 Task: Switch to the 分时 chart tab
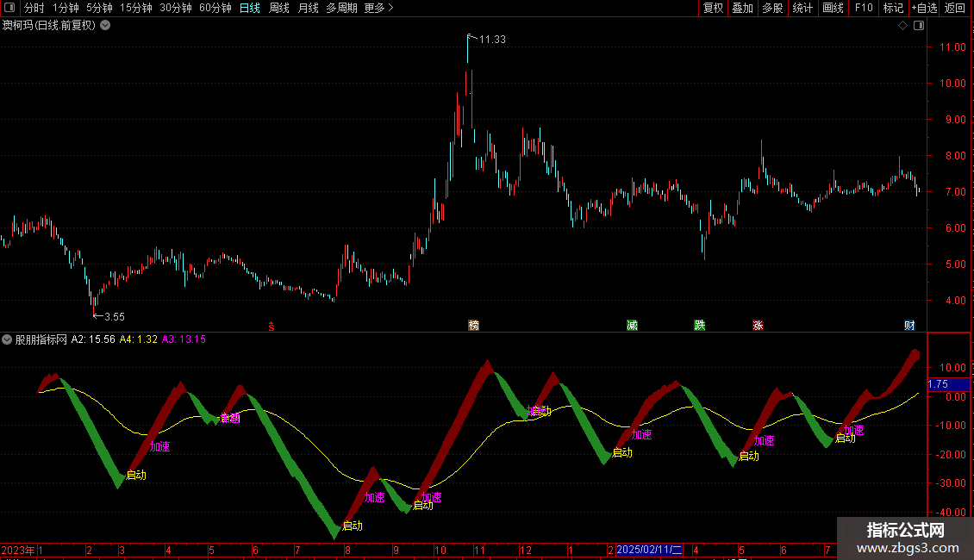pos(34,8)
